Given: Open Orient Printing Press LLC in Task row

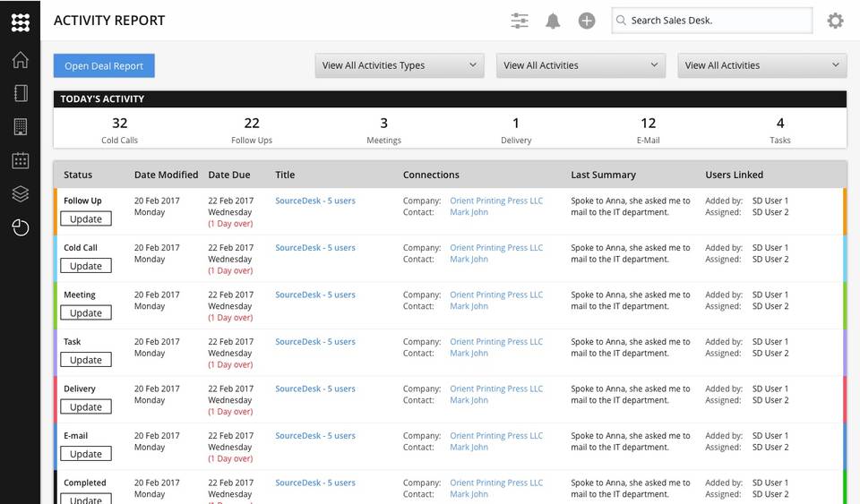Looking at the screenshot, I should [496, 341].
